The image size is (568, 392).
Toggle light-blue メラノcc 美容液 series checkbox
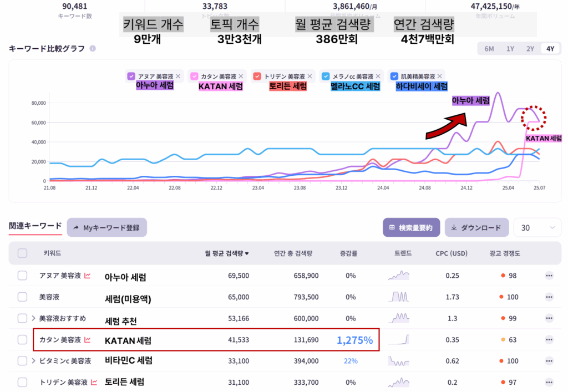point(326,76)
